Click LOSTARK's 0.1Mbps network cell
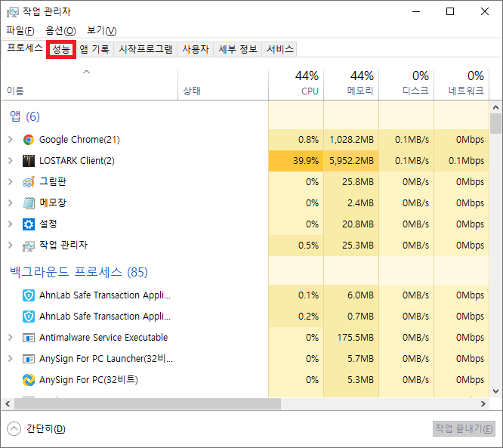 tap(461, 161)
